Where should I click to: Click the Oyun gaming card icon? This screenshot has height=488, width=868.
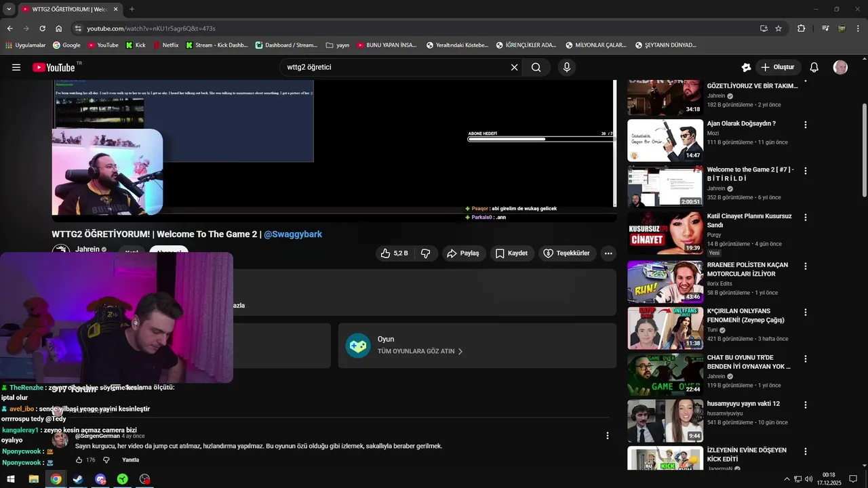[358, 346]
